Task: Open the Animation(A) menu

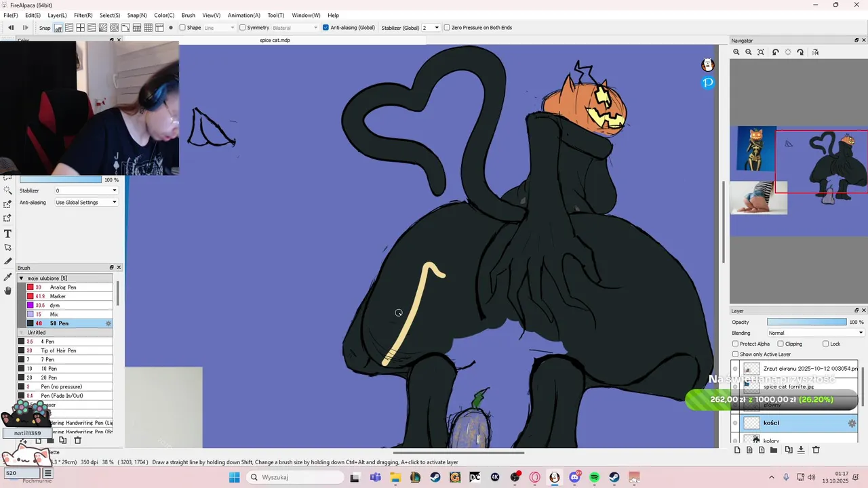Action: [x=244, y=15]
